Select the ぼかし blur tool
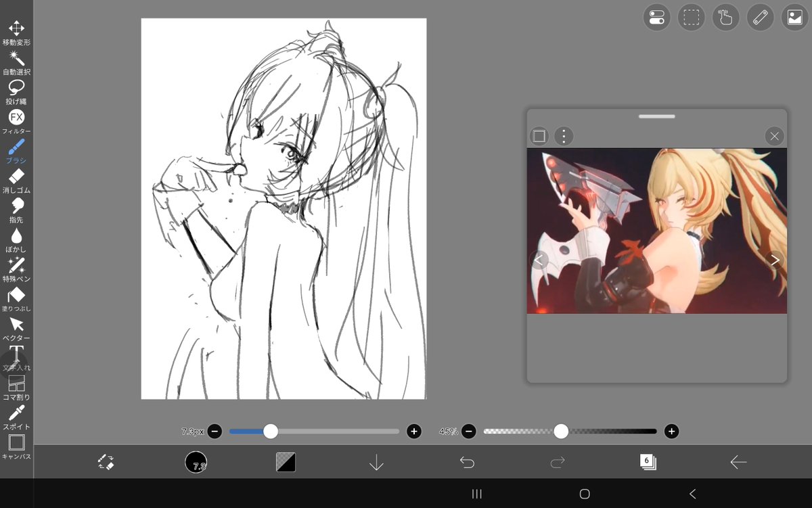812x508 pixels. click(x=16, y=240)
